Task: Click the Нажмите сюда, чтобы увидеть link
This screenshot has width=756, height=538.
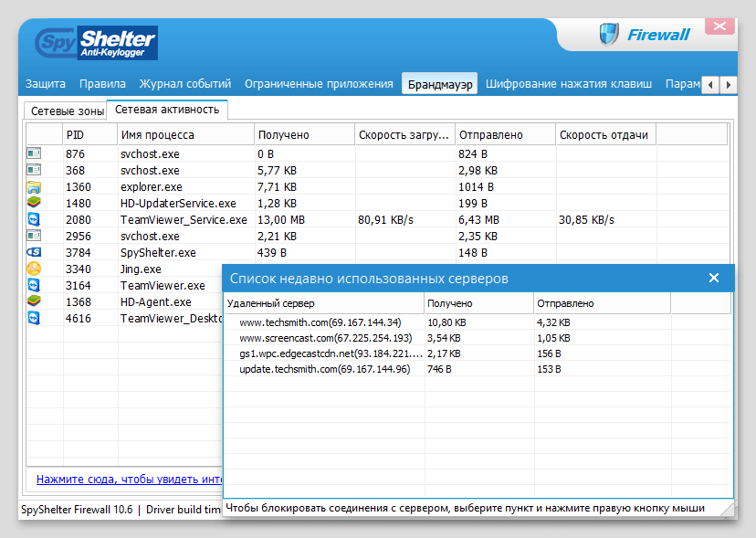Action: [129, 480]
